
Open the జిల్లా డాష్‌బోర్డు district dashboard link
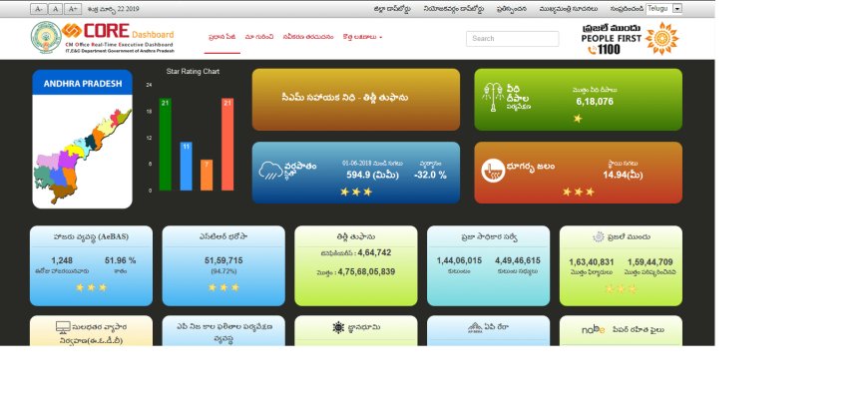click(x=392, y=9)
